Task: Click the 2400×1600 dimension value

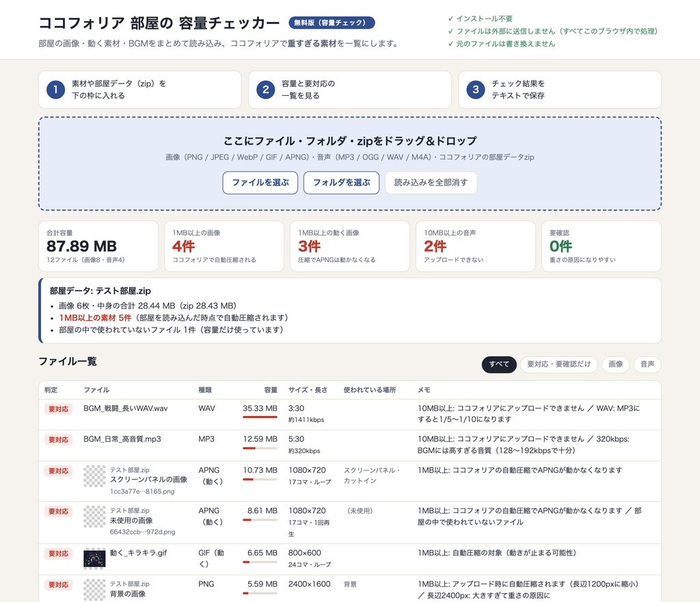Action: point(310,584)
